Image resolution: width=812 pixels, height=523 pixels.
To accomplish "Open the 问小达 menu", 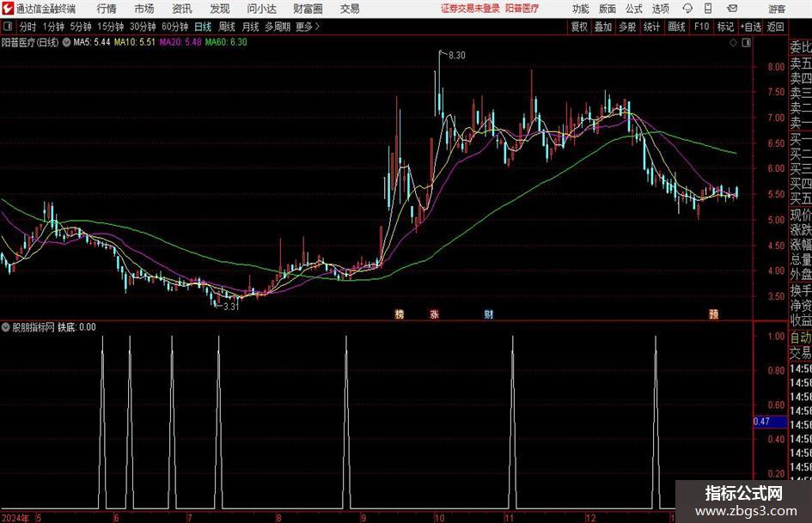I will coord(261,9).
